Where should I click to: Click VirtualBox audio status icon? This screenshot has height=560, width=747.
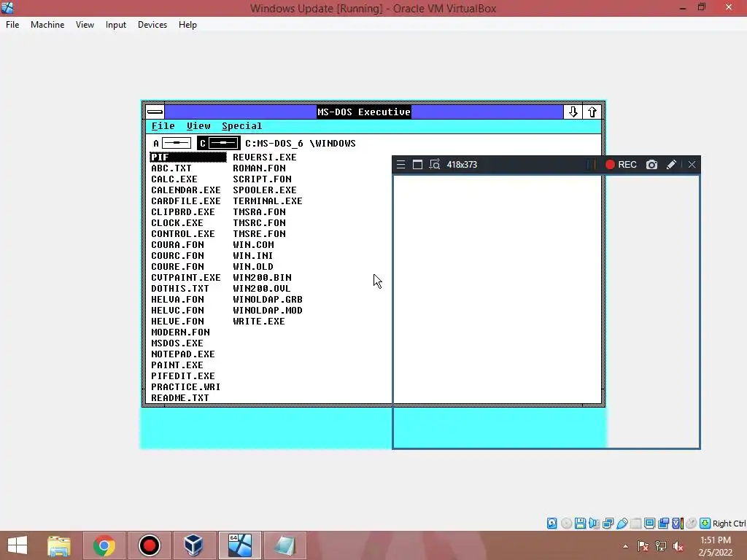click(594, 524)
